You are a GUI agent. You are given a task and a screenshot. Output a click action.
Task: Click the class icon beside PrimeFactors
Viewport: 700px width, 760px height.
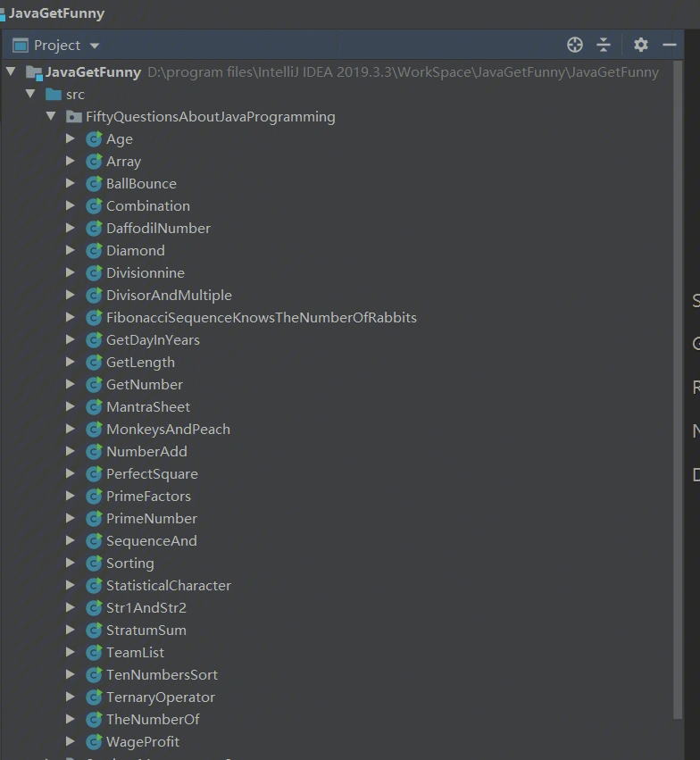(x=94, y=496)
